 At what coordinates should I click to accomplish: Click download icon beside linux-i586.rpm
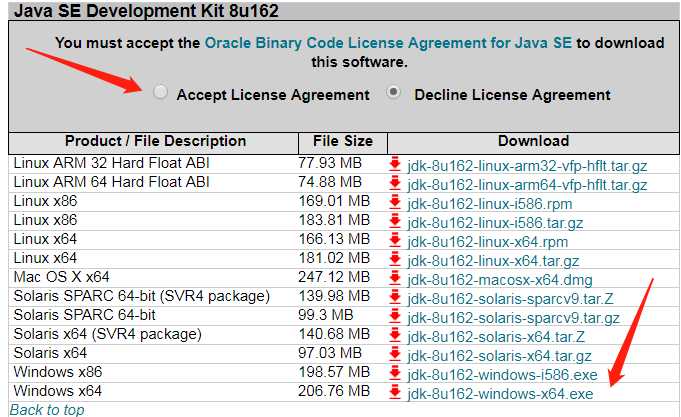pyautogui.click(x=395, y=202)
